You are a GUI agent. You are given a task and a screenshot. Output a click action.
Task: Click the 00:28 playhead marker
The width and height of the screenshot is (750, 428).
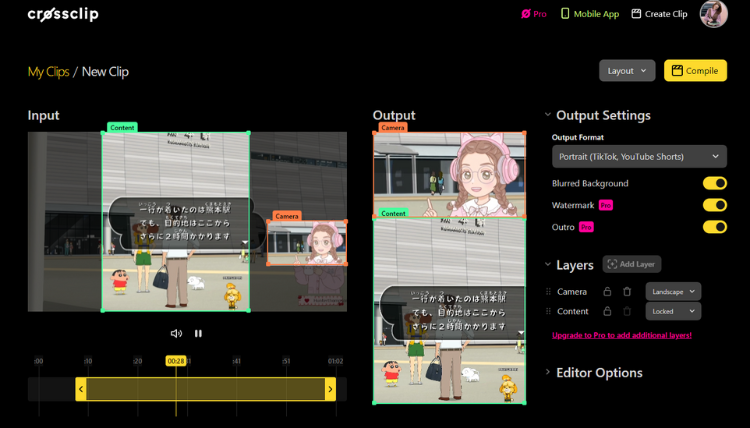pos(176,361)
